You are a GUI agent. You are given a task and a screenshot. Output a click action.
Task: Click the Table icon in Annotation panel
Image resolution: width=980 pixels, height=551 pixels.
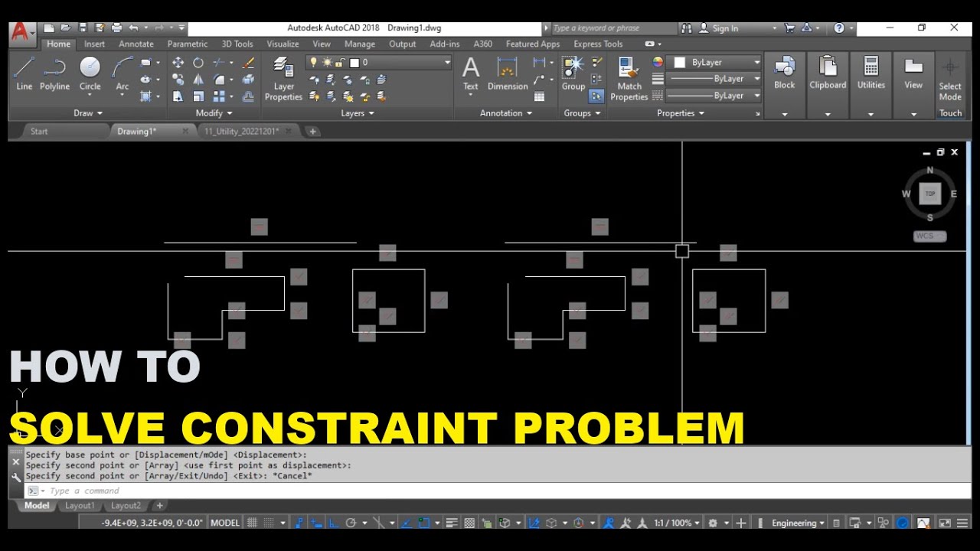click(540, 96)
